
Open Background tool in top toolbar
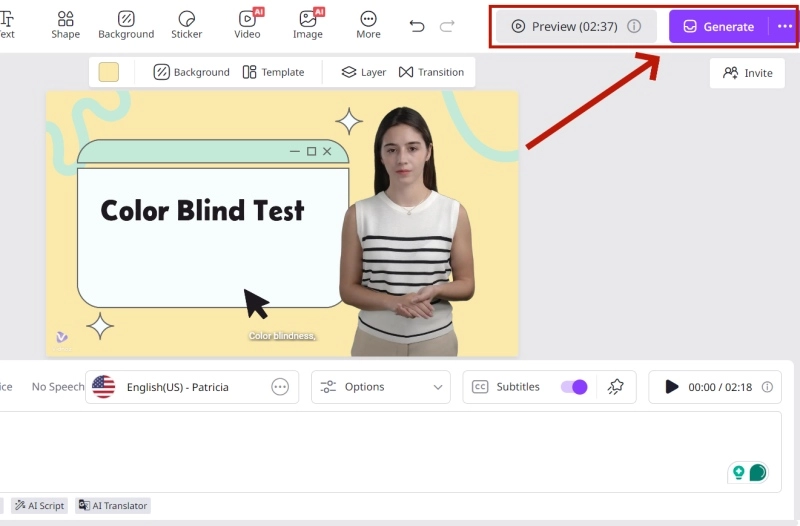pyautogui.click(x=126, y=25)
